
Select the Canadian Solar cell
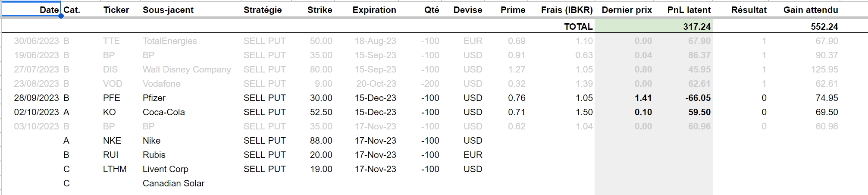tap(173, 183)
